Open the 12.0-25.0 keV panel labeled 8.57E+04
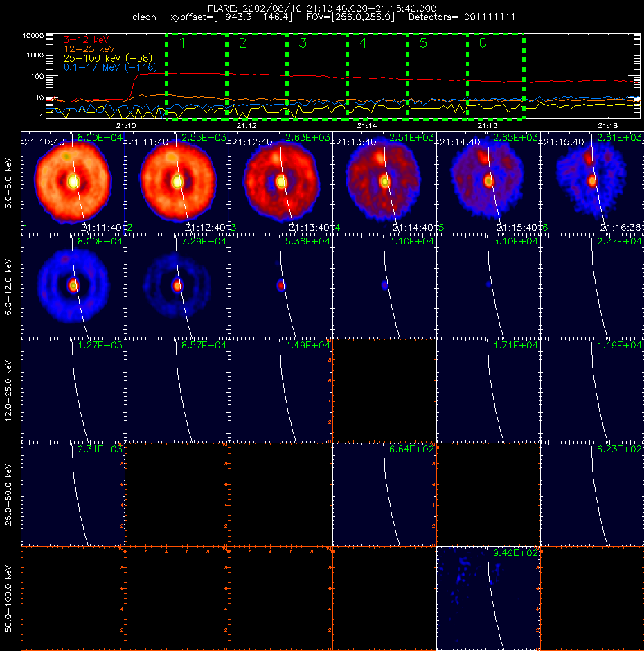644x651 pixels. (x=177, y=391)
